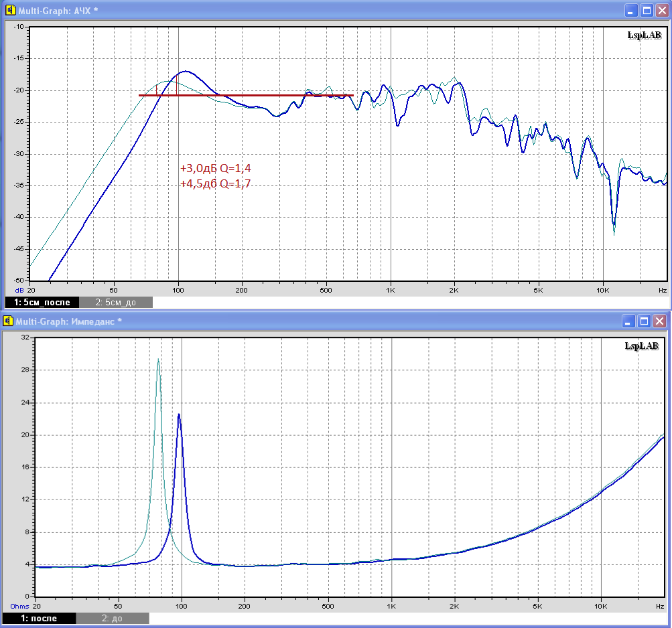This screenshot has width=672, height=628.
Task: Click the "Multi-Graph: АЧХ" title bar
Action: click(268, 10)
